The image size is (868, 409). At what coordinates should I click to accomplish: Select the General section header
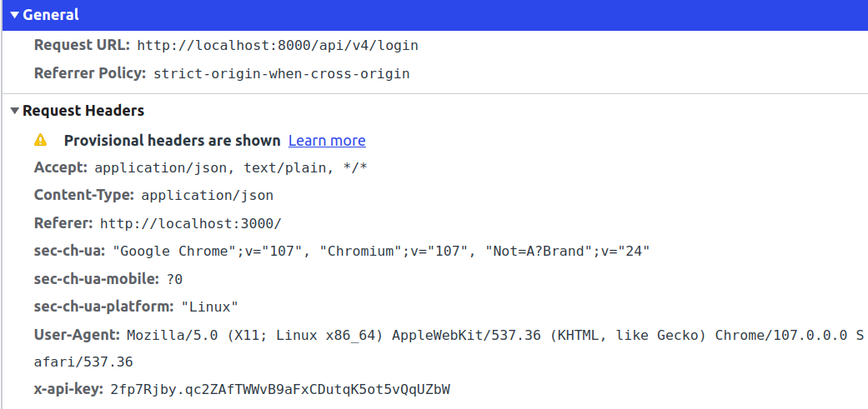(x=435, y=15)
